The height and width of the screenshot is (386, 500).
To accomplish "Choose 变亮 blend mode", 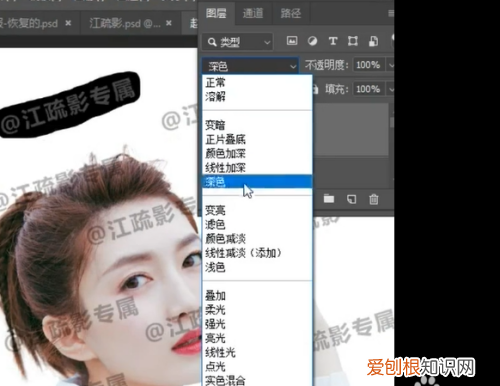I will tap(257, 210).
